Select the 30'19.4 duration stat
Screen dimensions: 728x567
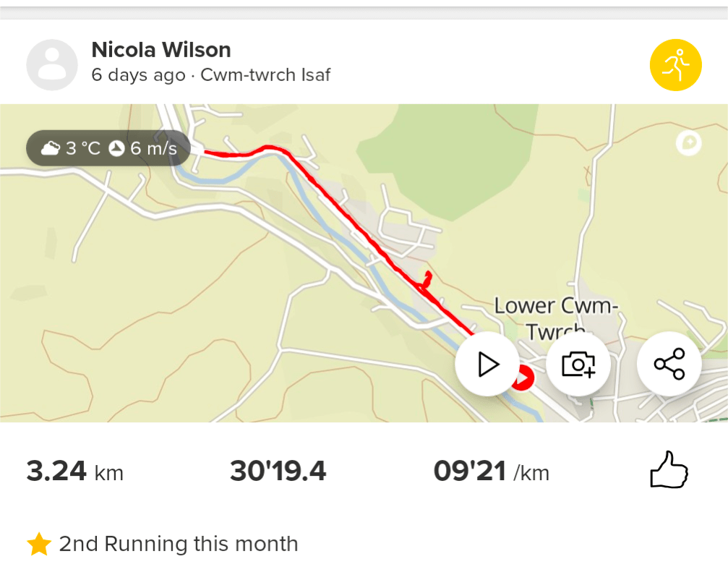[278, 472]
